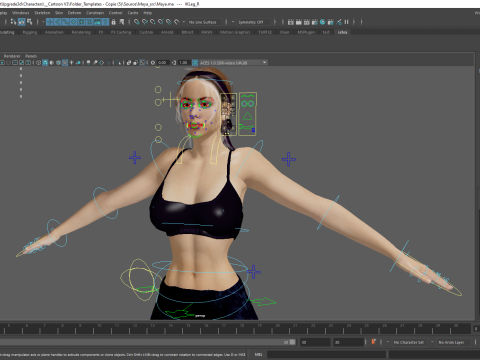Open the Control menu

pyautogui.click(x=116, y=13)
